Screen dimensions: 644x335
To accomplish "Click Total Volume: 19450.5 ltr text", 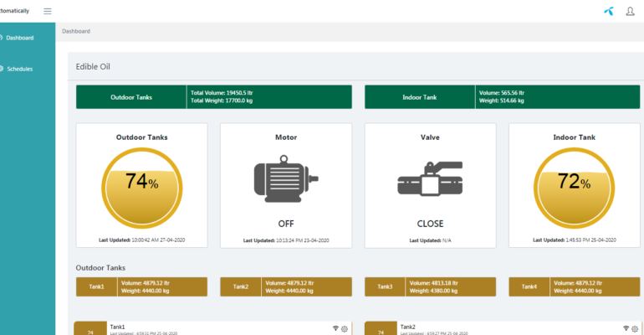I will point(222,93).
